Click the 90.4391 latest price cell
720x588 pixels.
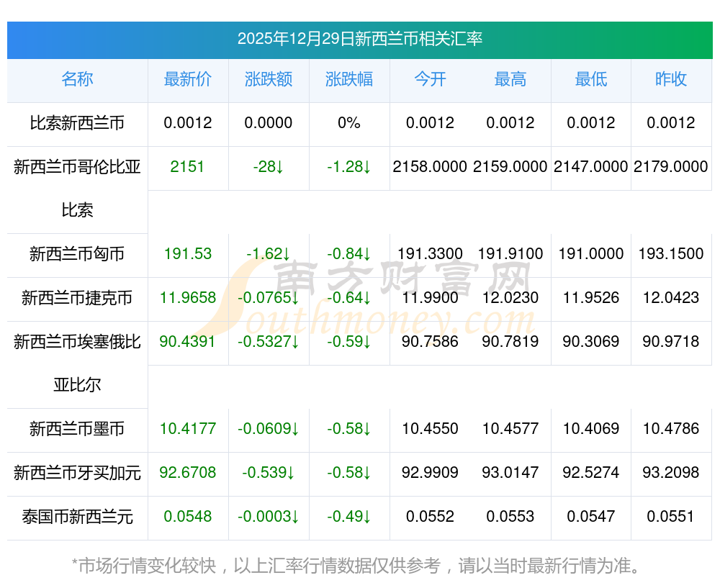click(188, 342)
